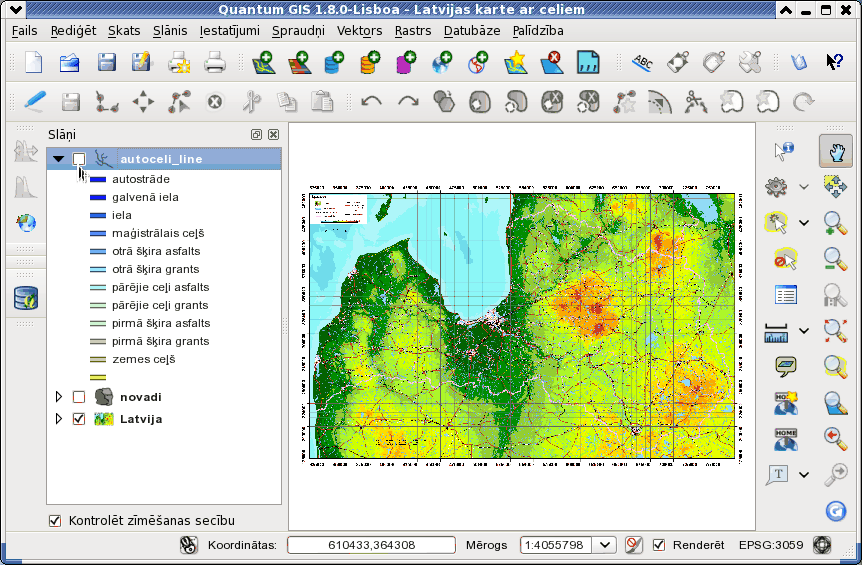Open Rastrs menu
The image size is (862, 565).
[x=413, y=31]
